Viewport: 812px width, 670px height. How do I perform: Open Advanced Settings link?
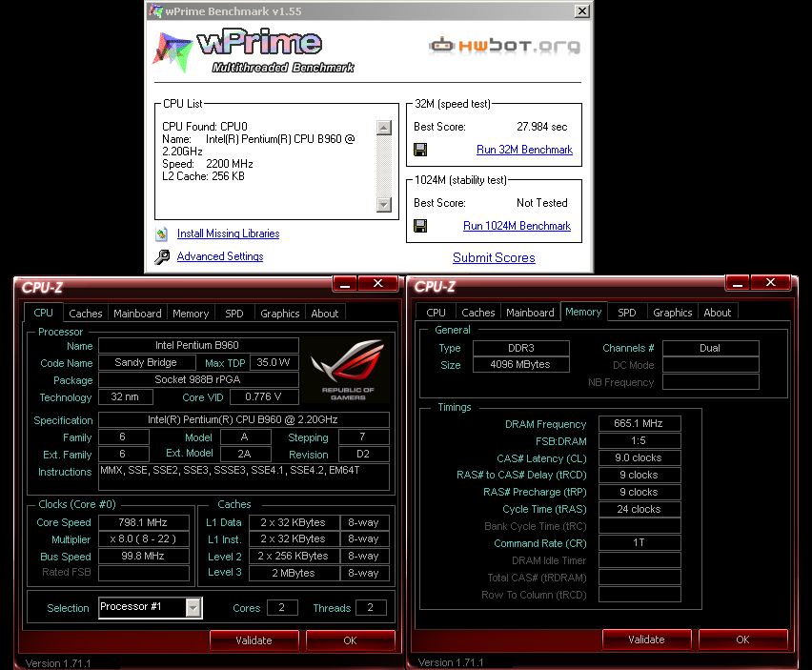point(220,256)
